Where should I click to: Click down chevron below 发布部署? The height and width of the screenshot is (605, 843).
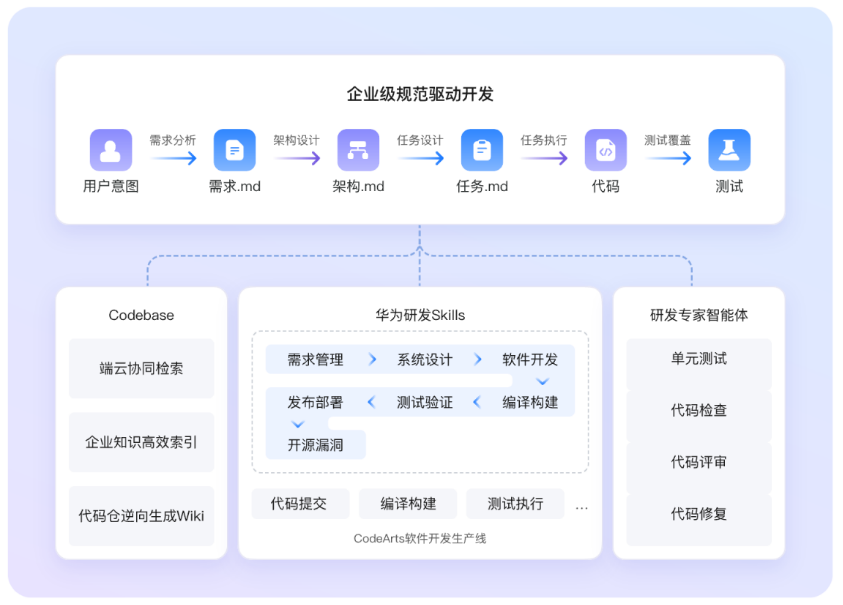pos(298,424)
